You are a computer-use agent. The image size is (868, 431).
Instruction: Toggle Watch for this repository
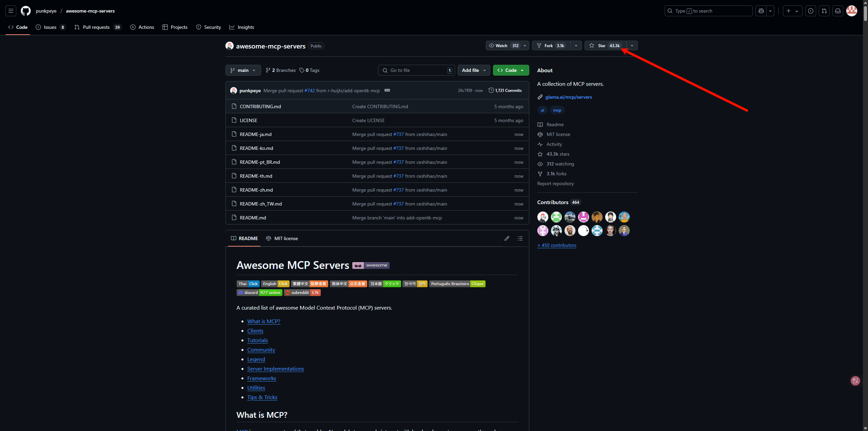pos(504,45)
